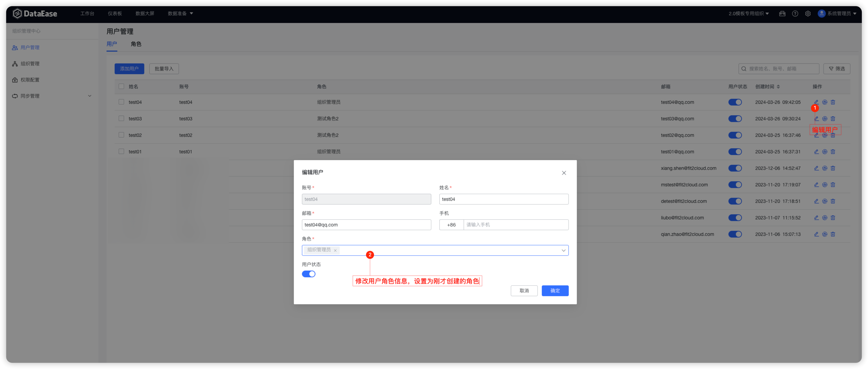Click the DataEase logo
The height and width of the screenshot is (369, 868).
(x=35, y=13)
